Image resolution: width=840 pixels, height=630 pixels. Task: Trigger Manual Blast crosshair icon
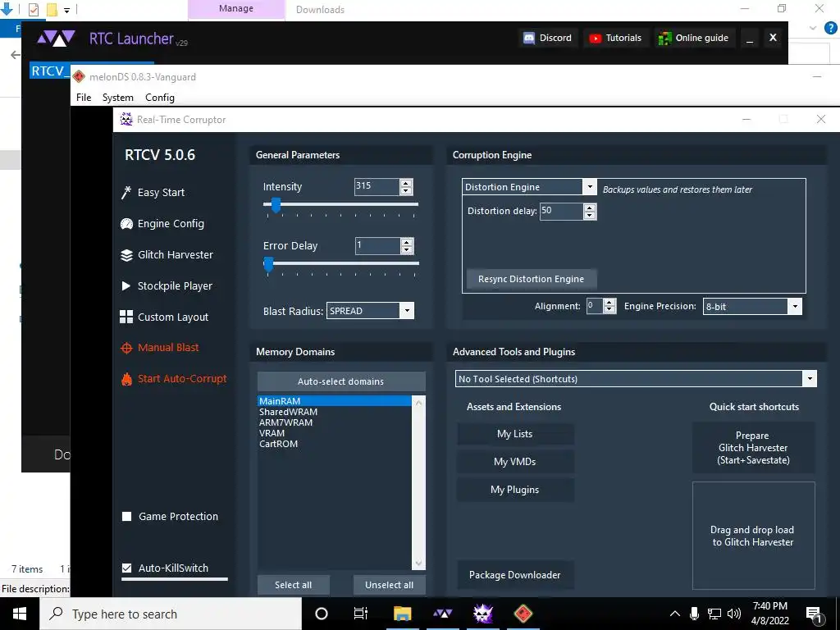coord(126,348)
